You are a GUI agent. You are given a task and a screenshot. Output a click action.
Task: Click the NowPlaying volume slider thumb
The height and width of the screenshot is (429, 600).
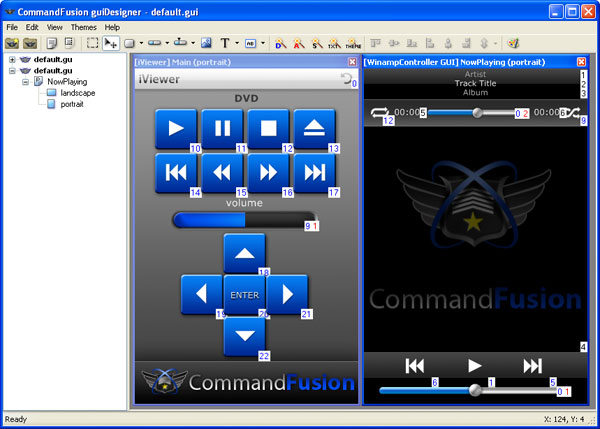(x=475, y=390)
